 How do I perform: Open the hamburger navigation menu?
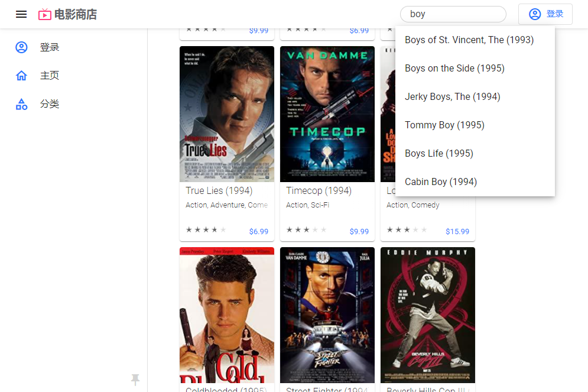21,14
